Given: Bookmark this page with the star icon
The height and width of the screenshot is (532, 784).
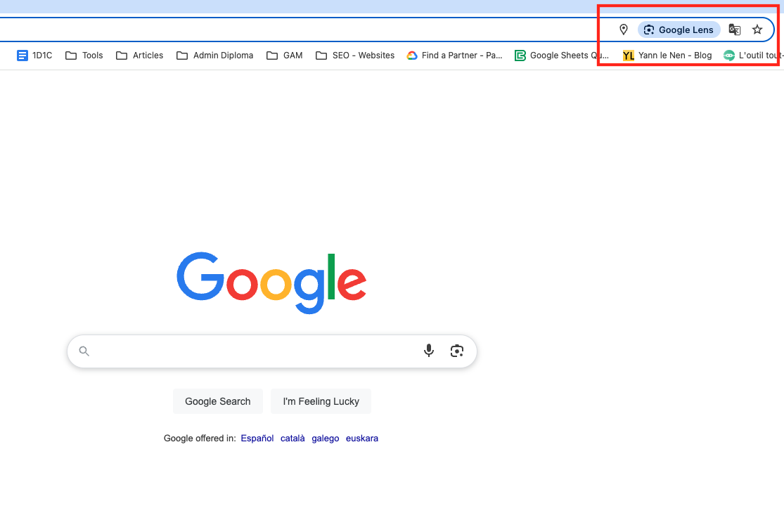Looking at the screenshot, I should click(757, 30).
